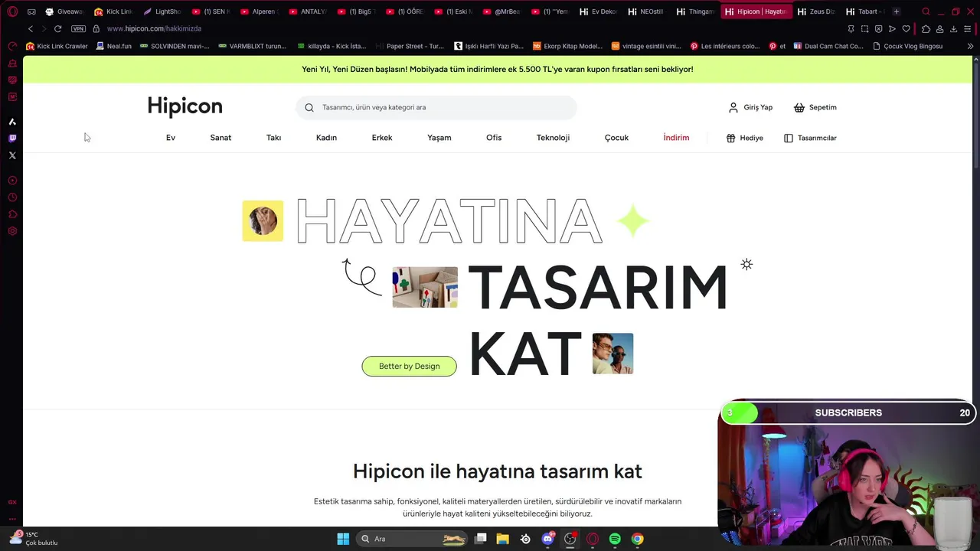
Task: Open a new tab with the plus button
Action: tap(897, 11)
